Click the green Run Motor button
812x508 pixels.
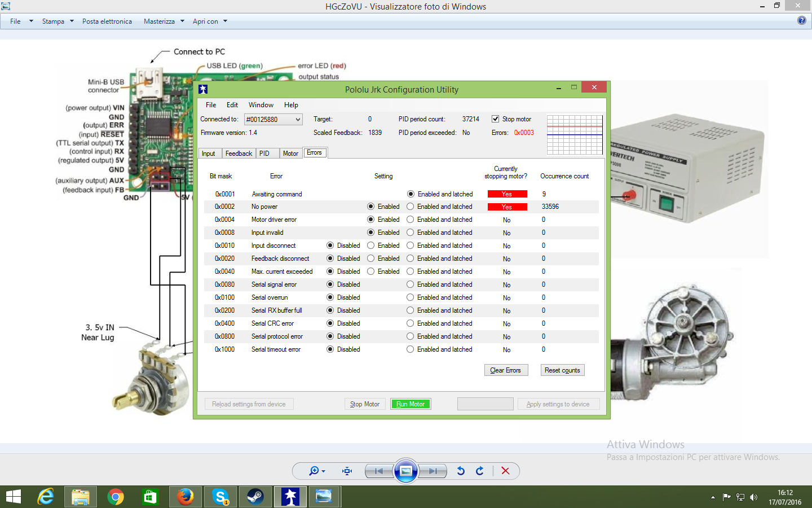tap(411, 404)
